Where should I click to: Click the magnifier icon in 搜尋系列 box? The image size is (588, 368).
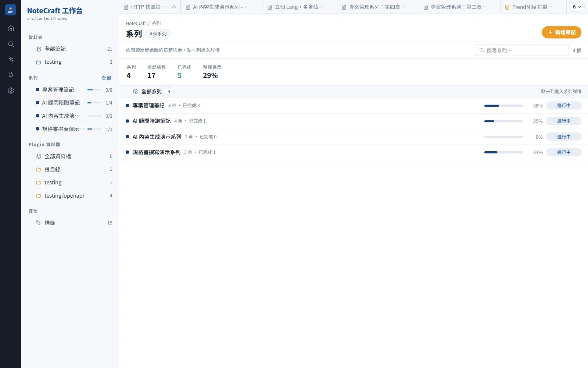(482, 50)
